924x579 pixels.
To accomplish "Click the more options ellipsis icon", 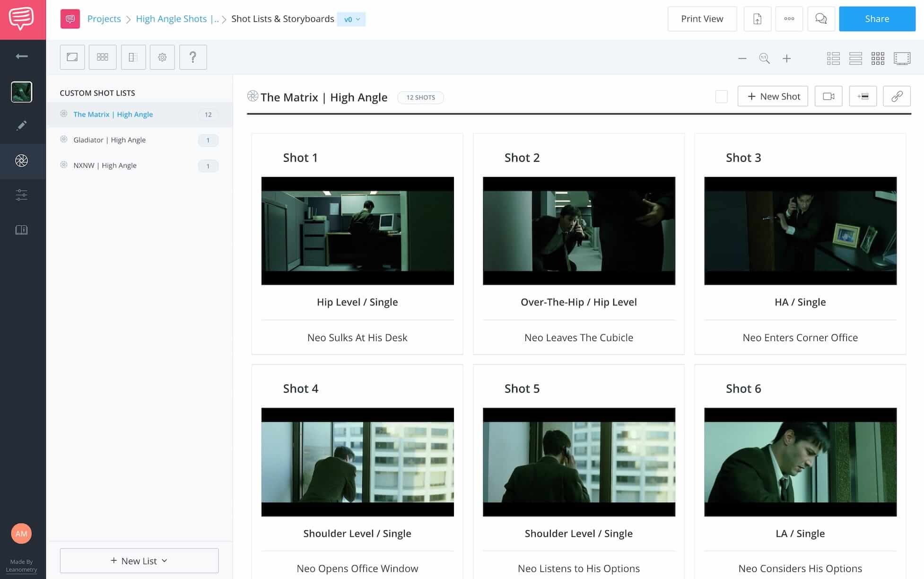I will click(x=789, y=19).
